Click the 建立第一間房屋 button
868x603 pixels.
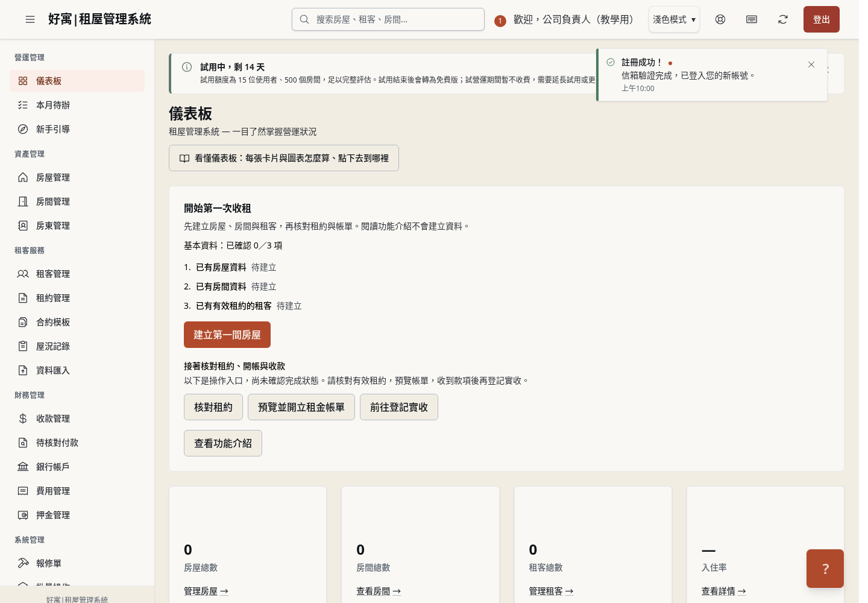point(227,335)
